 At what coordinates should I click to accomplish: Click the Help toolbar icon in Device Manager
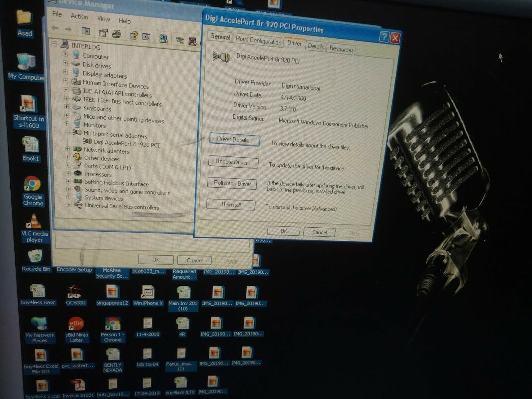134,35
